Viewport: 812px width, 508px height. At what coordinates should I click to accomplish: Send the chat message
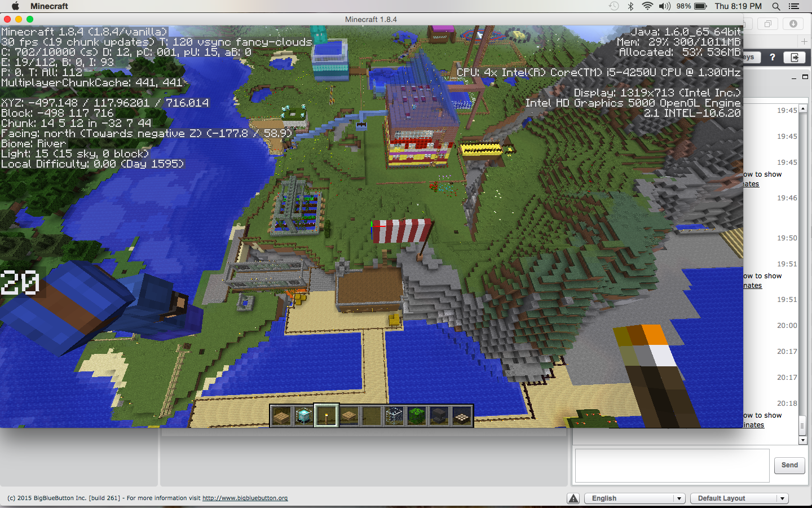pyautogui.click(x=789, y=465)
